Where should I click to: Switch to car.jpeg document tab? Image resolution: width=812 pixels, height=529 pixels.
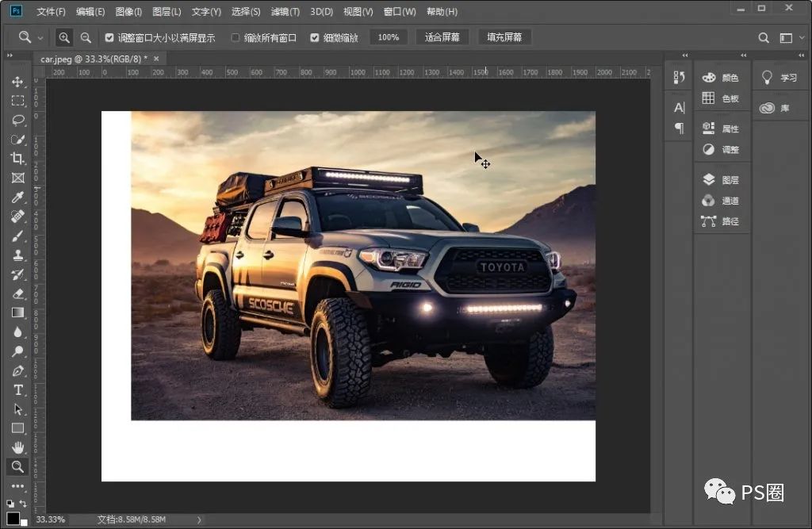tap(94, 59)
